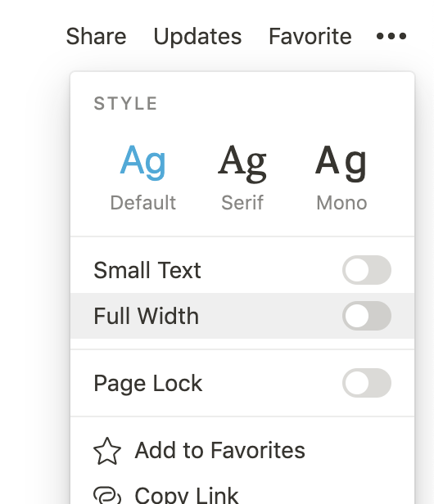Open the Share menu
This screenshot has height=504, width=434.
[96, 36]
